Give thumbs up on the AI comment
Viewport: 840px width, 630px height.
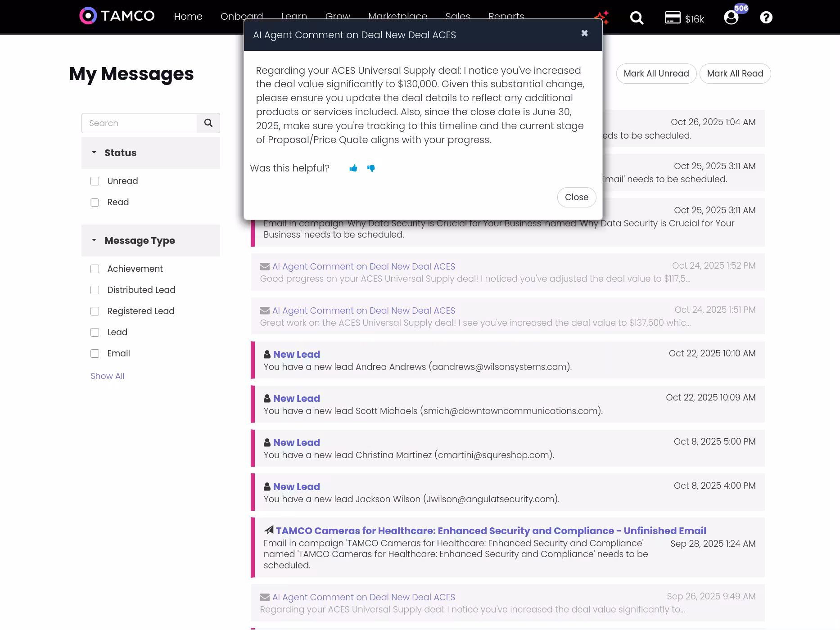point(353,168)
